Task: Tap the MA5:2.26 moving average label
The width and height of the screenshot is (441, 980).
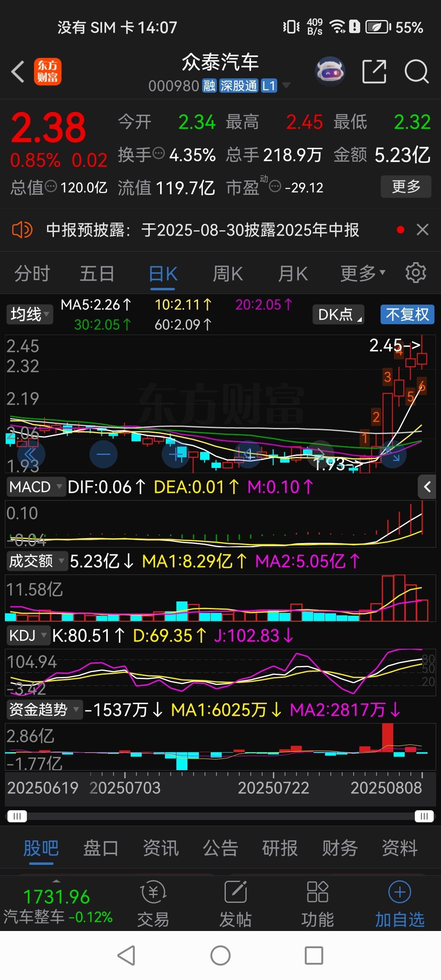Action: 96,305
